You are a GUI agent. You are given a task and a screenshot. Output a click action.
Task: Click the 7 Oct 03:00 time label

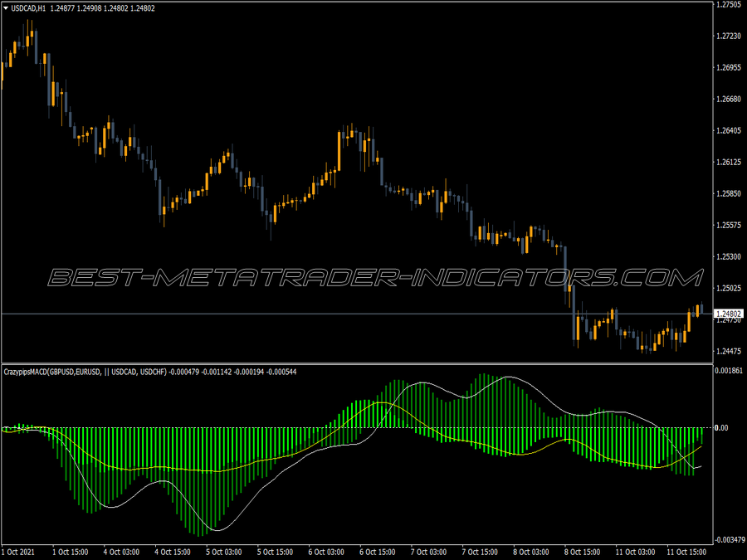(428, 552)
